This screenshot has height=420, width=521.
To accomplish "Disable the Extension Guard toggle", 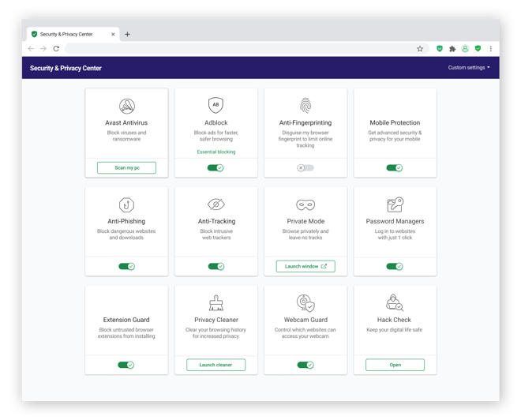I will [126, 365].
